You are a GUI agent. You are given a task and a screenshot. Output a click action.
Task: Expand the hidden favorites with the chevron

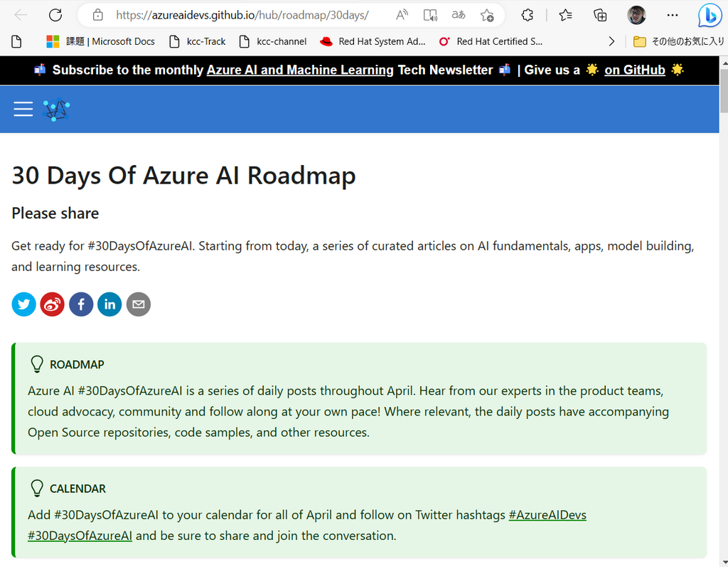tap(611, 41)
